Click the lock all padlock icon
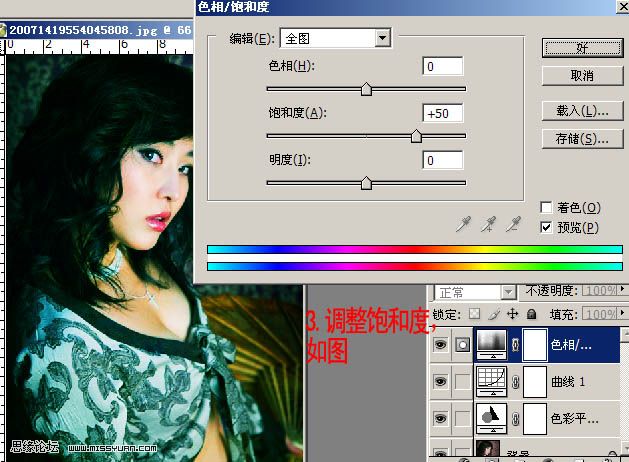The height and width of the screenshot is (462, 629). (x=532, y=314)
